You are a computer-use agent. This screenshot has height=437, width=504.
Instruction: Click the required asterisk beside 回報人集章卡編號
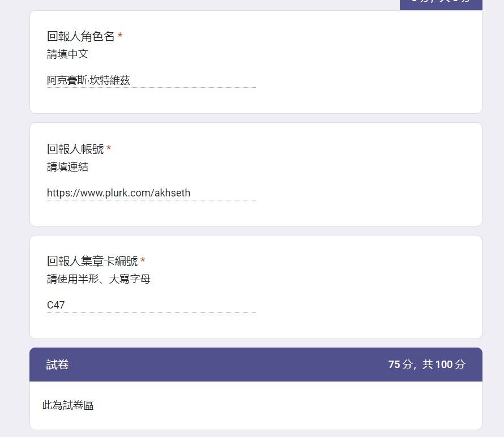[x=143, y=260]
